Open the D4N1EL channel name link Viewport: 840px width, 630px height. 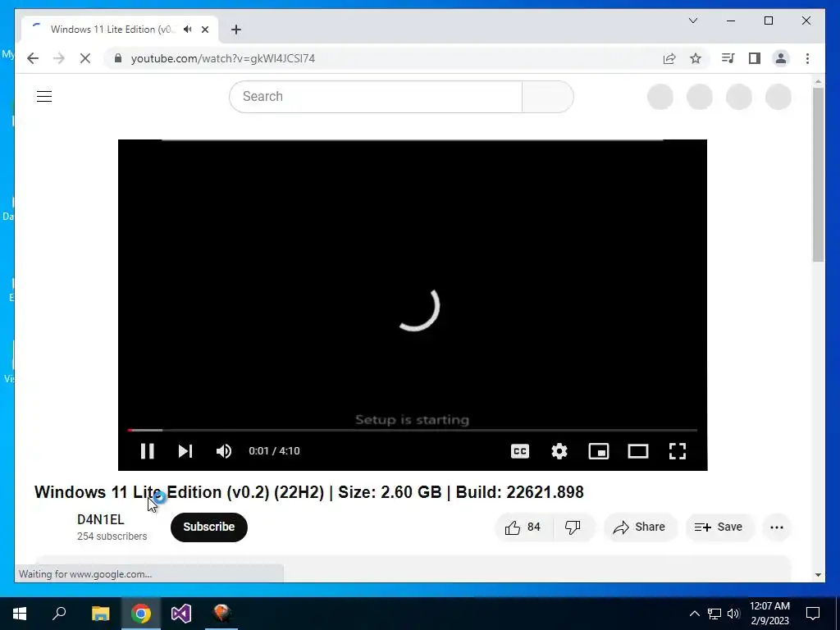[101, 519]
